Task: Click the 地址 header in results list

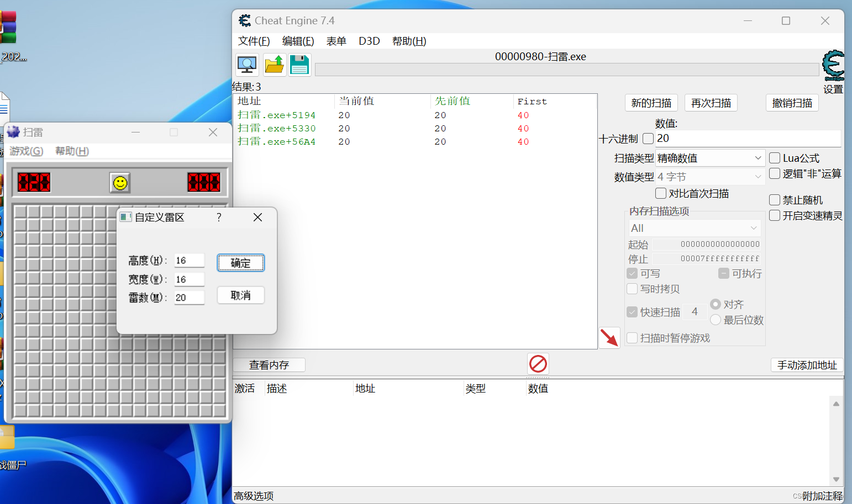Action: point(285,101)
